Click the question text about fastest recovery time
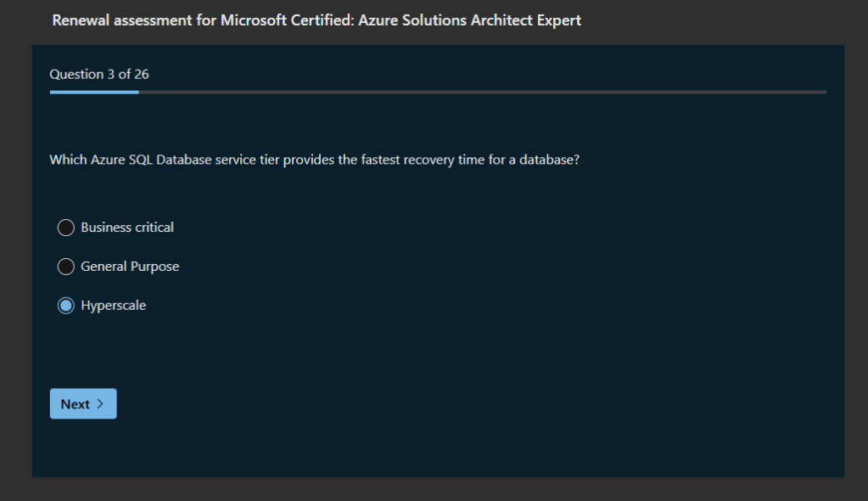This screenshot has width=868, height=501. 314,159
